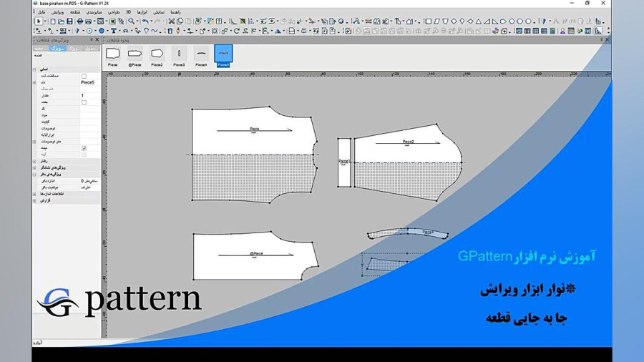
Task: Choose the diamond shape tool
Action: pyautogui.click(x=454, y=21)
